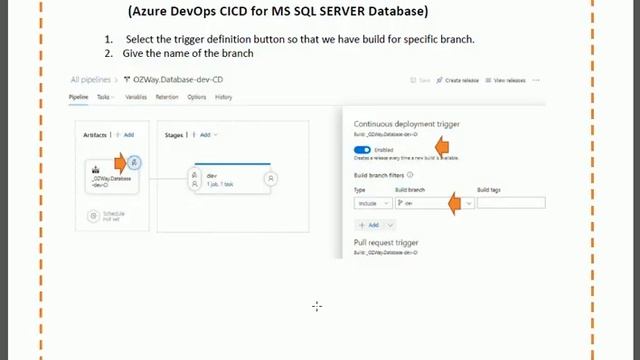Click the Continuous deployment trigger heading
Viewport: 640px width, 360px height.
(x=407, y=124)
